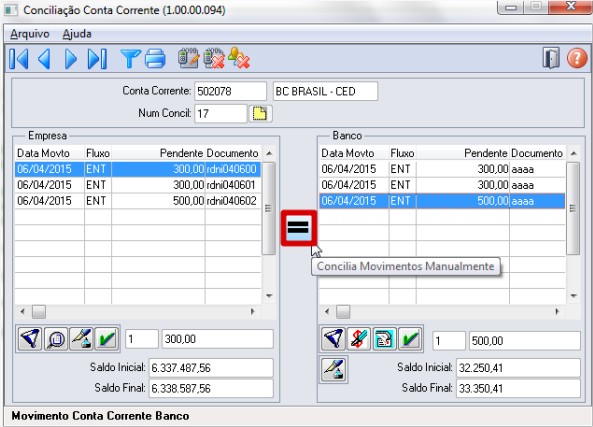Click Empresa selected total field 300,00

tap(217, 339)
